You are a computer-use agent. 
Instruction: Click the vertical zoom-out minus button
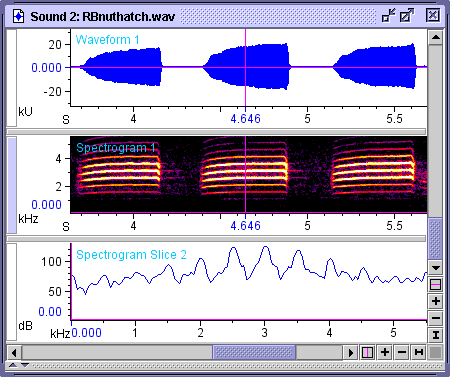[x=435, y=318]
